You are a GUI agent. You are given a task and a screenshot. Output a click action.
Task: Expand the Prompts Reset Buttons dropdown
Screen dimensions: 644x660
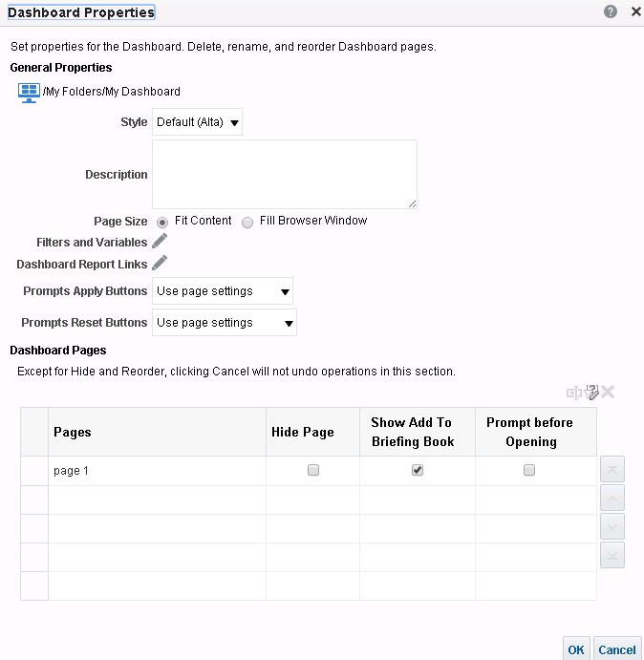click(x=225, y=323)
